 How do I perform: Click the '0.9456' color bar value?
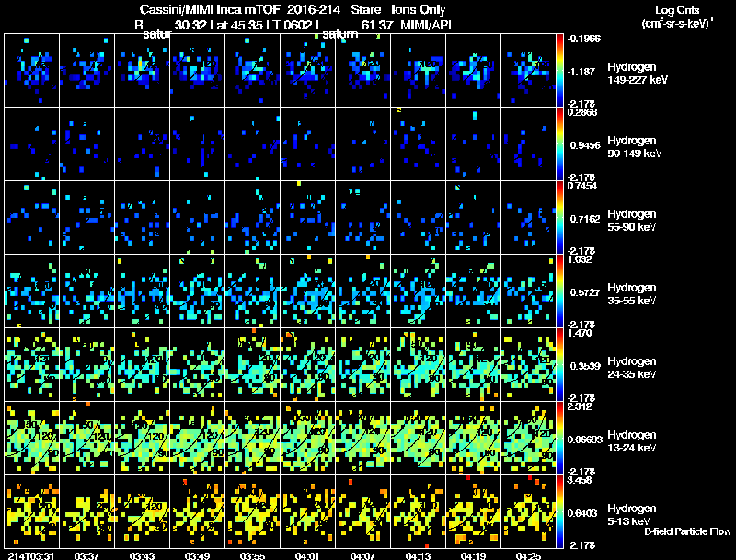tap(585, 145)
